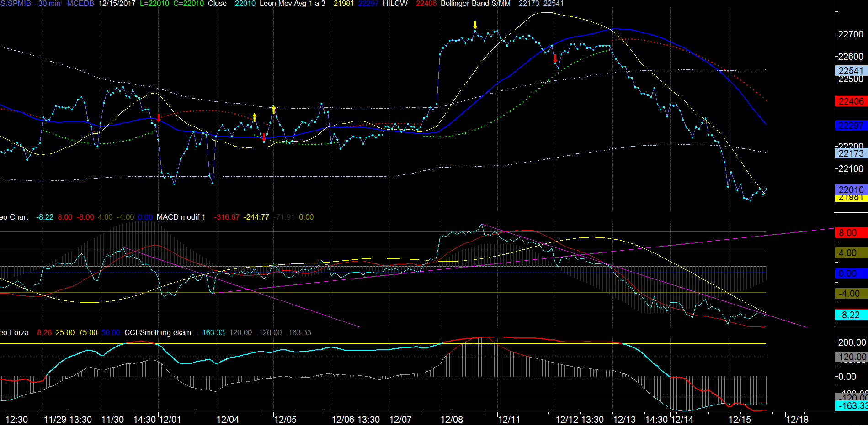Select the olive -4.00 axis tag in MACD panel
Image resolution: width=868 pixels, height=426 pixels.
[851, 294]
